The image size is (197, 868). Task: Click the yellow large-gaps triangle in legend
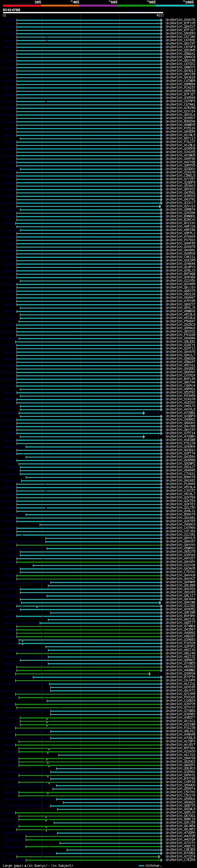pos(25,865)
